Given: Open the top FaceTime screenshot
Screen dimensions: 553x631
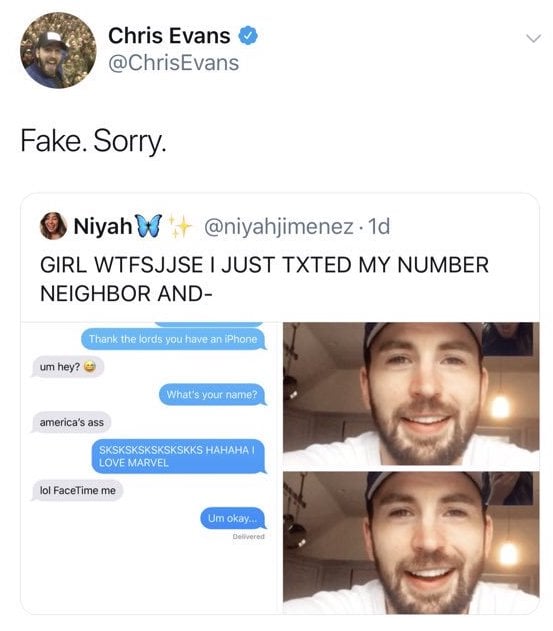Looking at the screenshot, I should pos(411,393).
